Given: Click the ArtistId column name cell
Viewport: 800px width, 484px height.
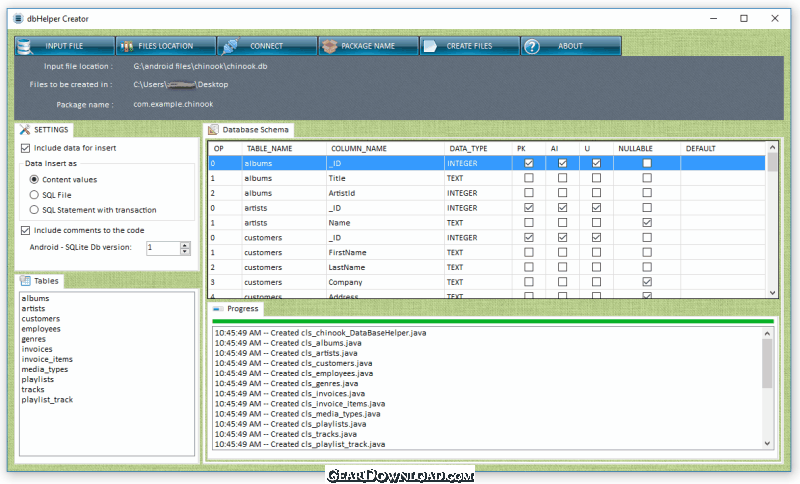Looking at the screenshot, I should pos(385,193).
